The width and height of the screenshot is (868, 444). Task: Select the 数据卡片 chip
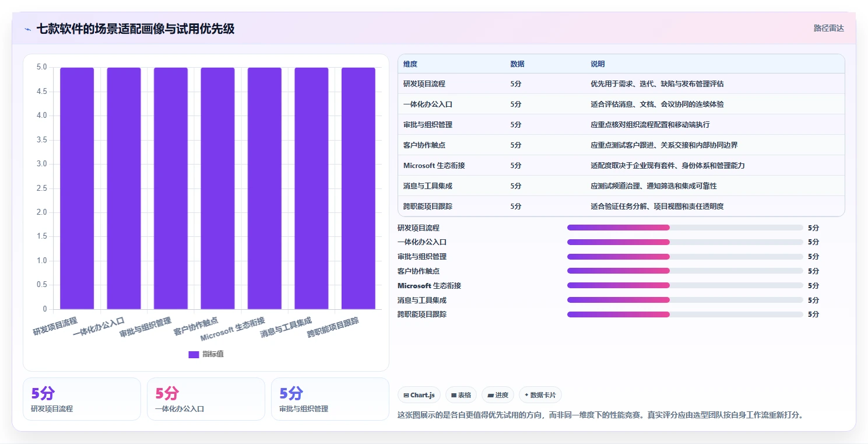[540, 395]
